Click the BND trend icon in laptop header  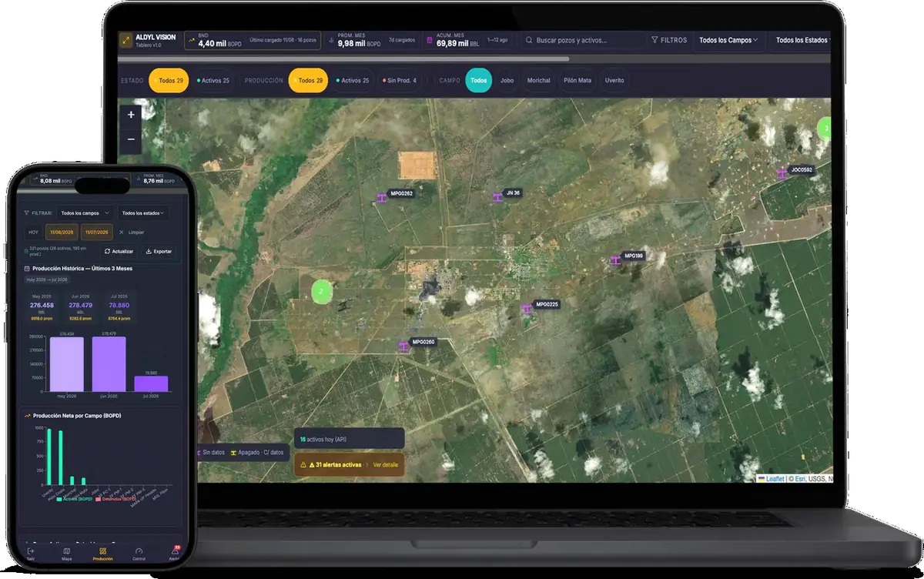click(191, 40)
